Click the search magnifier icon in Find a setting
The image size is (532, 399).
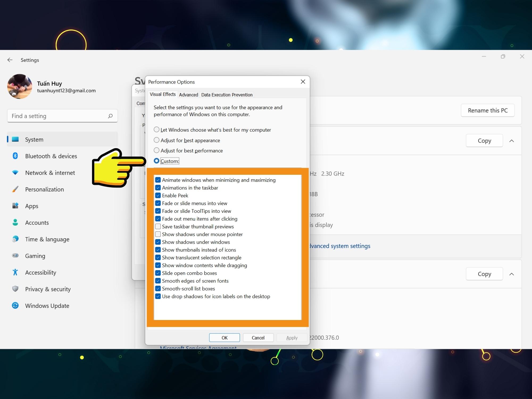(110, 116)
